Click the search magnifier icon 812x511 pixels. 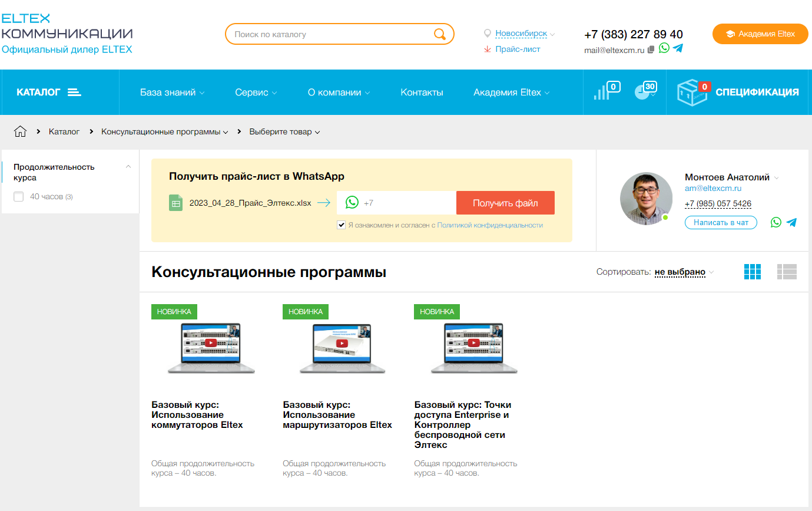tap(440, 34)
